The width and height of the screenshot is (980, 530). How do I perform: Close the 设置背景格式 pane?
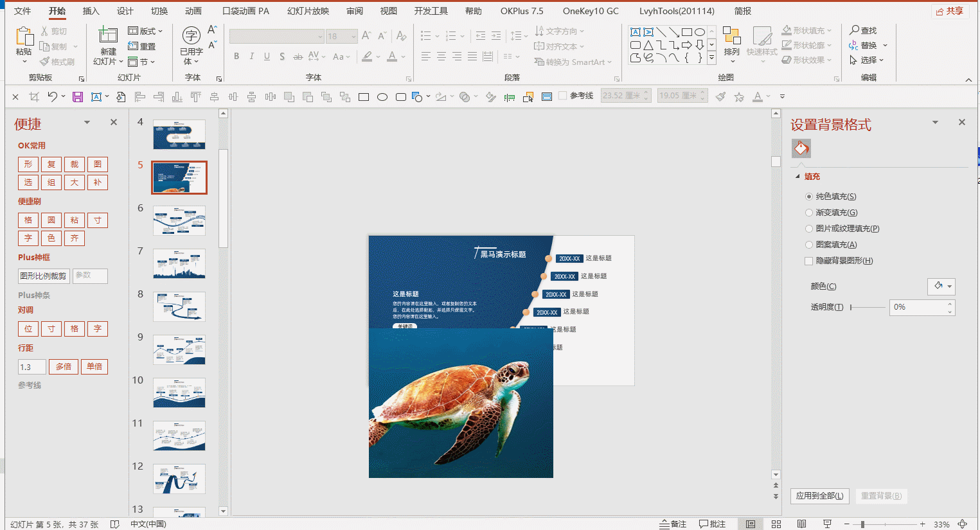coord(962,122)
